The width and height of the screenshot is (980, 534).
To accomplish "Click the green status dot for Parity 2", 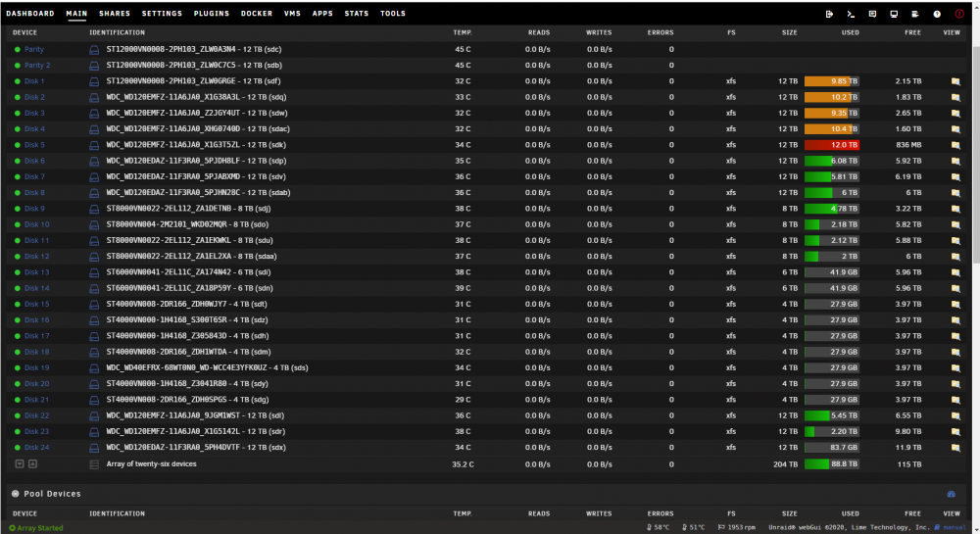I will 18,66.
